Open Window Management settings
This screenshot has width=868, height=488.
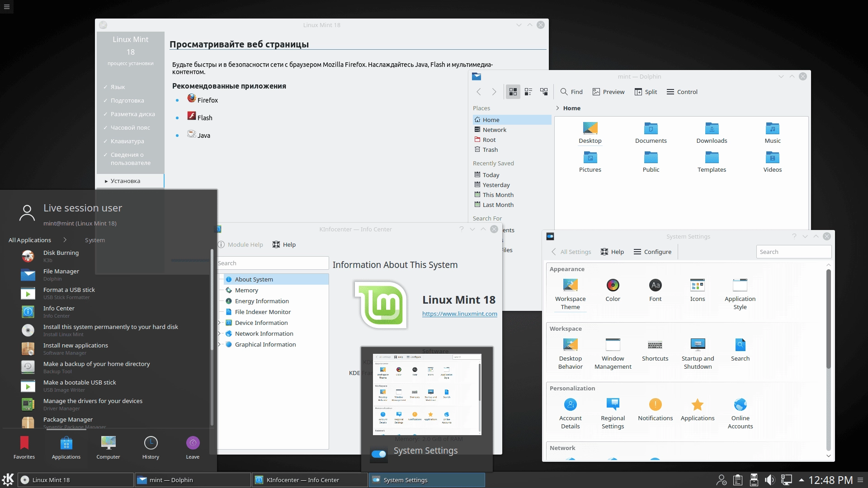click(x=613, y=354)
